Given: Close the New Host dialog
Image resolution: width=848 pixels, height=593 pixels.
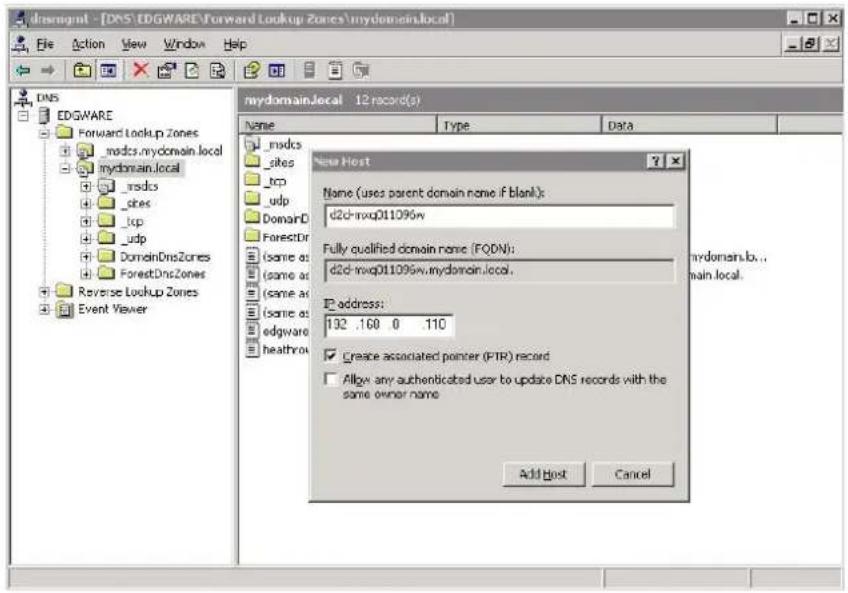Looking at the screenshot, I should point(675,161).
